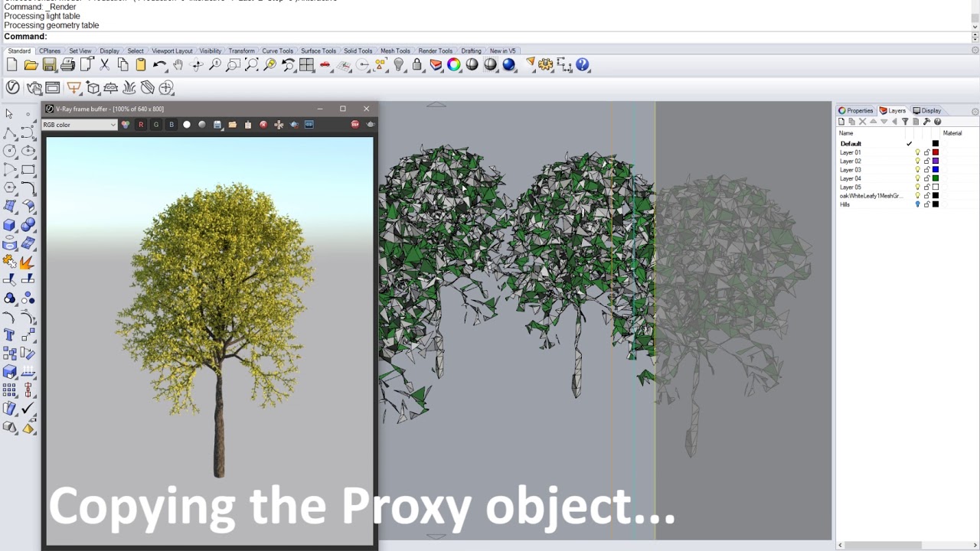Click the V-Ray teapot camera icon
The height and width of the screenshot is (551, 980).
[34, 88]
